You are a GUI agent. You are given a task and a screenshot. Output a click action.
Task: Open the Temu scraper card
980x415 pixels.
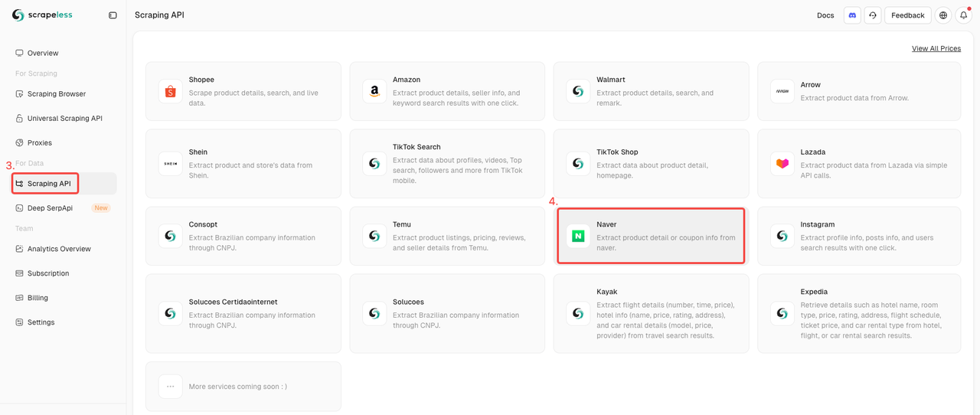click(447, 236)
